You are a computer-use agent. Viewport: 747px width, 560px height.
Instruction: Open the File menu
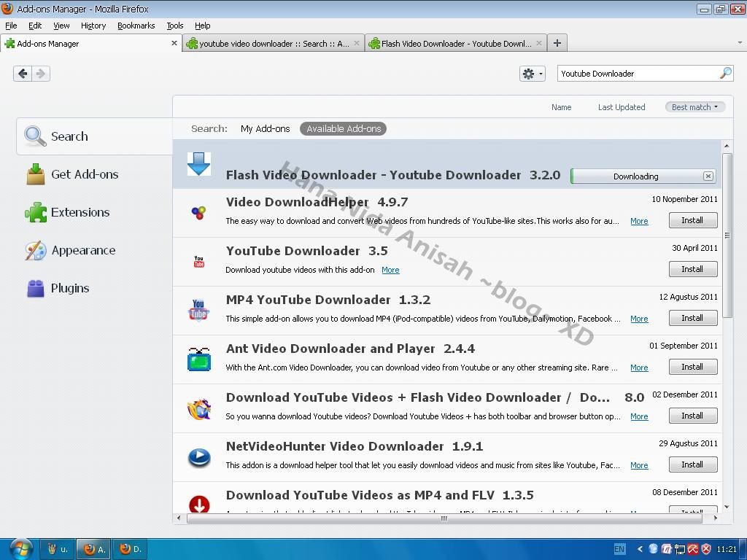click(11, 26)
